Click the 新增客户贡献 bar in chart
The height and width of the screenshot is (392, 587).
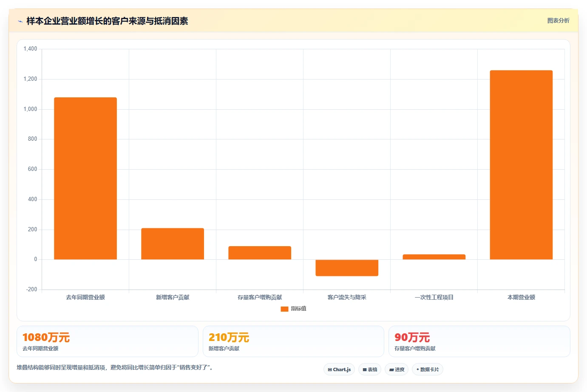pyautogui.click(x=173, y=244)
